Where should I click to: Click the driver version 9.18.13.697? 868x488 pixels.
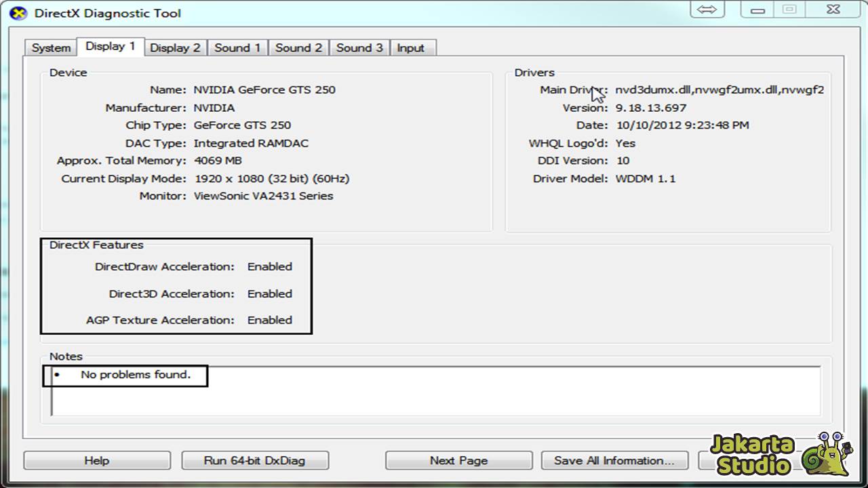[651, 108]
